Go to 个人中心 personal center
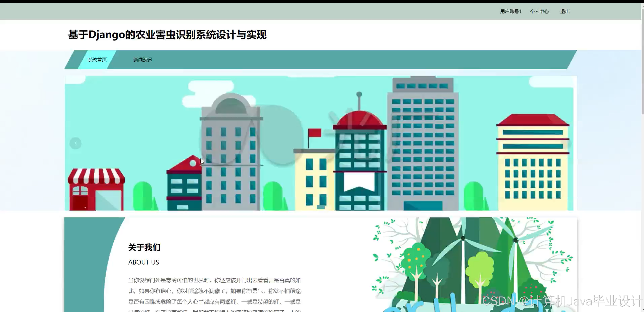This screenshot has width=644, height=312. [539, 12]
